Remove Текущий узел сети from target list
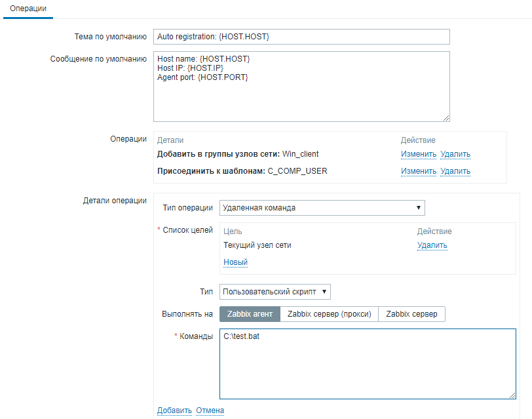Screen dimensions: 532x419 (432, 246)
